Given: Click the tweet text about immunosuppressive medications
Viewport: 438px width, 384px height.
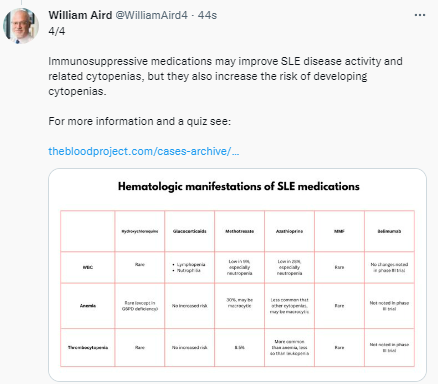Looking at the screenshot, I should (225, 76).
